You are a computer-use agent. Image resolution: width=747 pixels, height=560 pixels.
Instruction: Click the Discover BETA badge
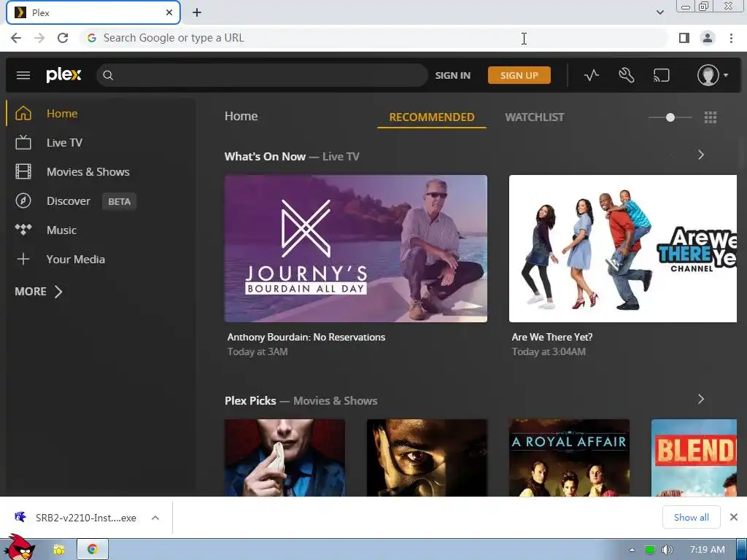pos(119,201)
